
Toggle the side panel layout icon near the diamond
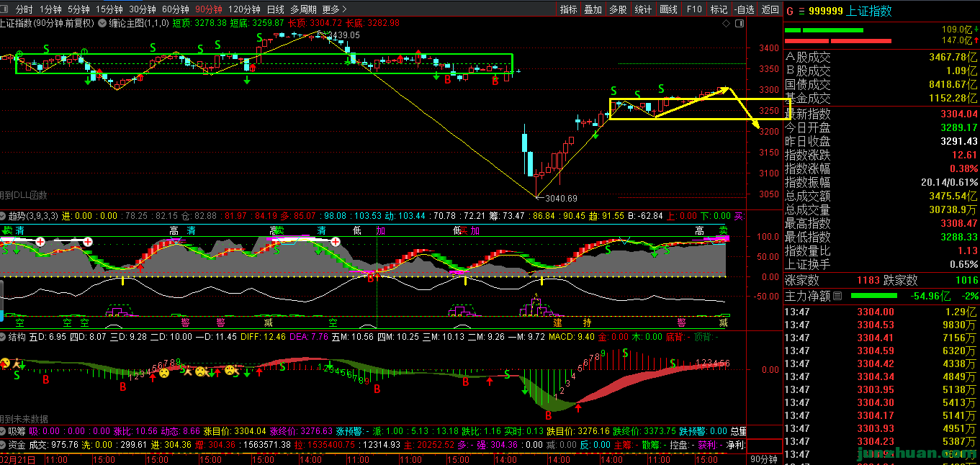click(738, 23)
